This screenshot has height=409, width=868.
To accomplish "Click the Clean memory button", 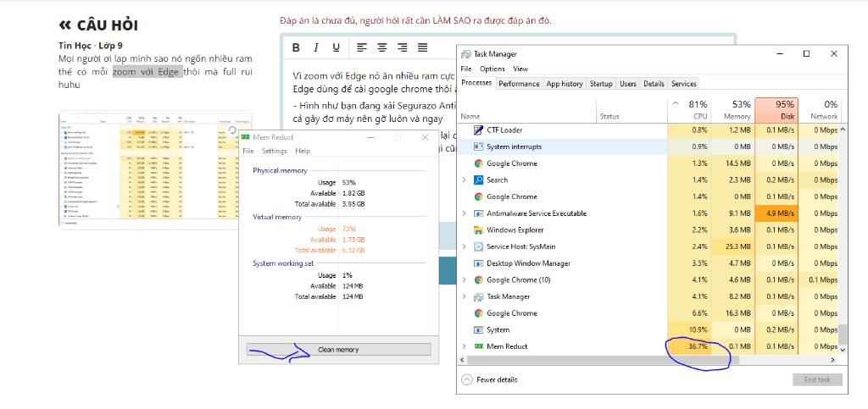I will (x=338, y=350).
